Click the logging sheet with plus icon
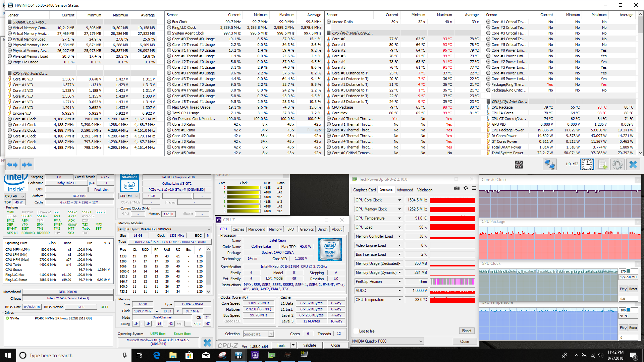 [602, 165]
